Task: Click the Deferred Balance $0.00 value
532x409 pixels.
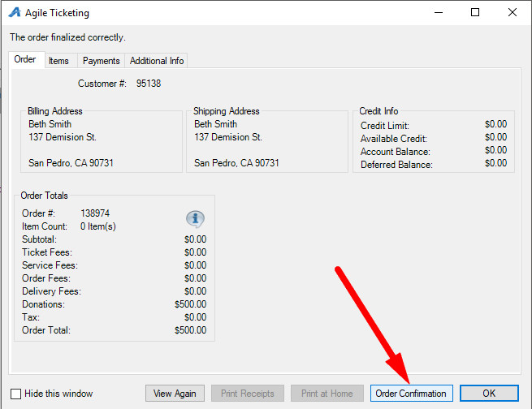Action: tap(495, 163)
